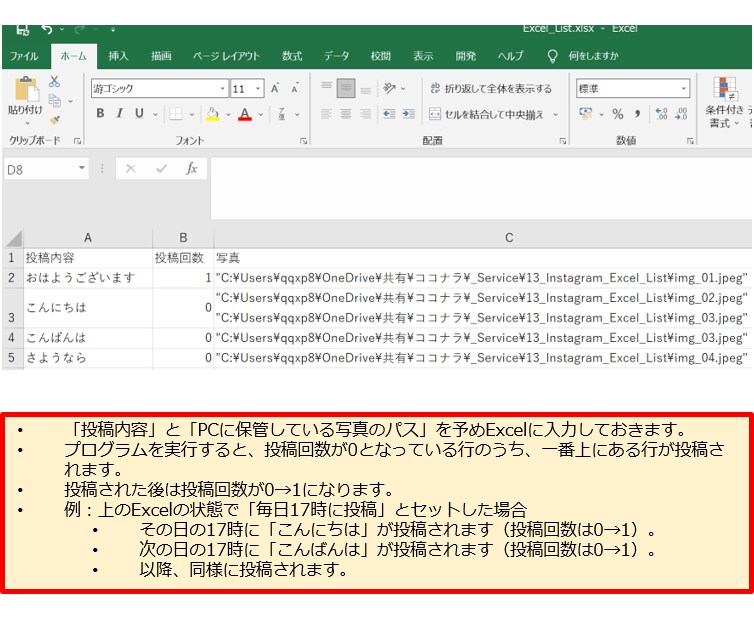Image resolution: width=754 pixels, height=625 pixels.
Task: Open the Name Box dropdown arrow
Action: (x=82, y=168)
